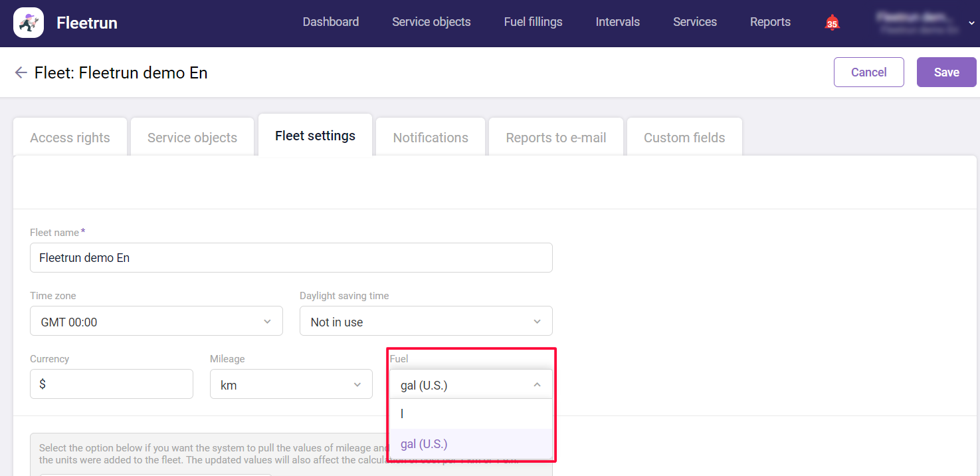Switch to the Access rights tab
Screen dimensions: 980x476
click(x=70, y=138)
